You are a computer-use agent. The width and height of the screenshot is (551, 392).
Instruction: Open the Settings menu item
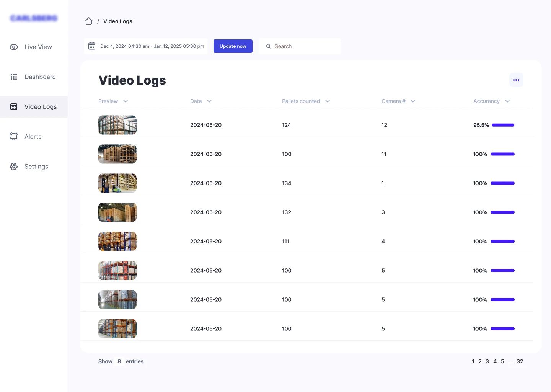click(34, 167)
